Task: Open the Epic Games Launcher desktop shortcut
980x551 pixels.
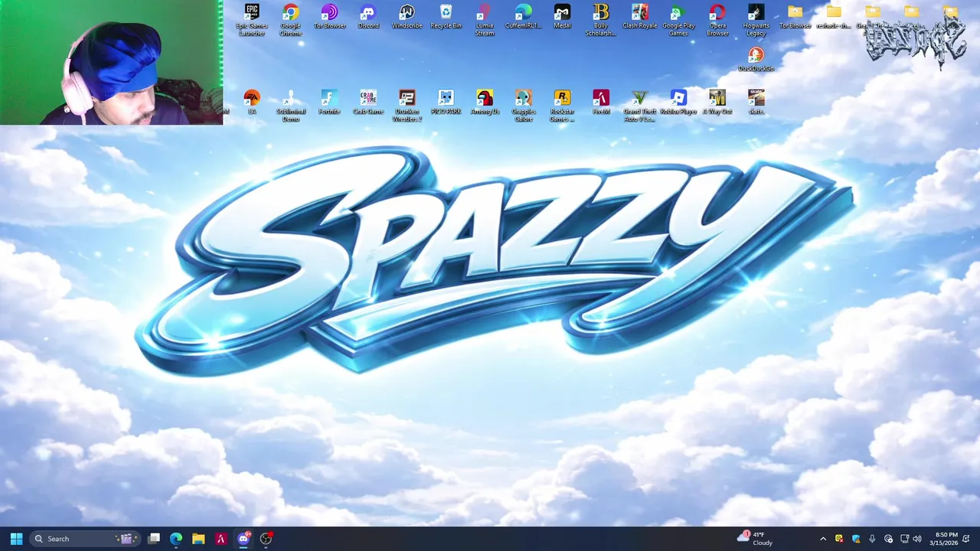Action: point(252,20)
